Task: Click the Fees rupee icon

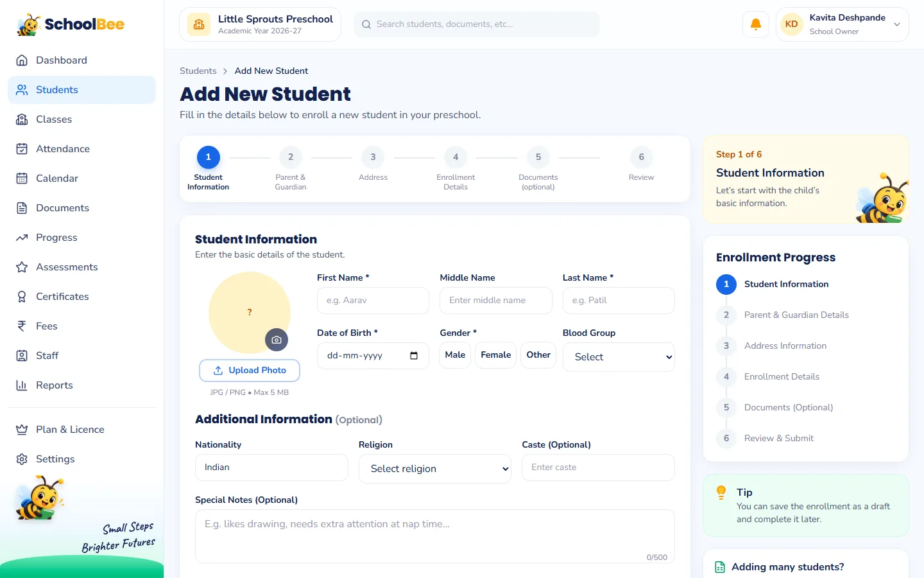Action: coord(22,326)
